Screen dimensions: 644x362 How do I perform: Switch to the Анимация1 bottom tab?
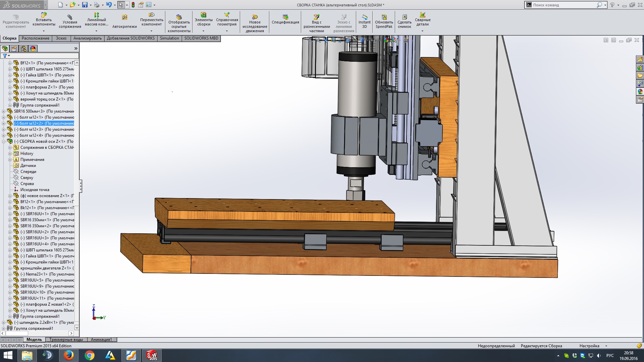tap(101, 340)
